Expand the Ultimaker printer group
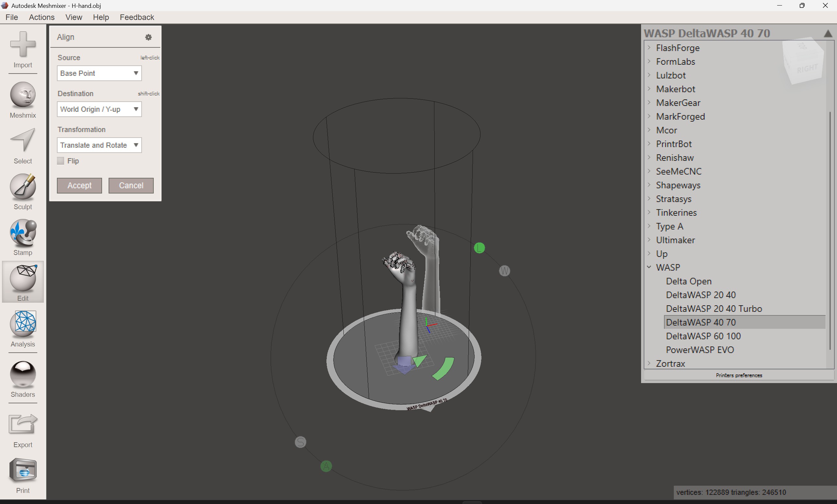Viewport: 837px width, 504px height. point(649,240)
